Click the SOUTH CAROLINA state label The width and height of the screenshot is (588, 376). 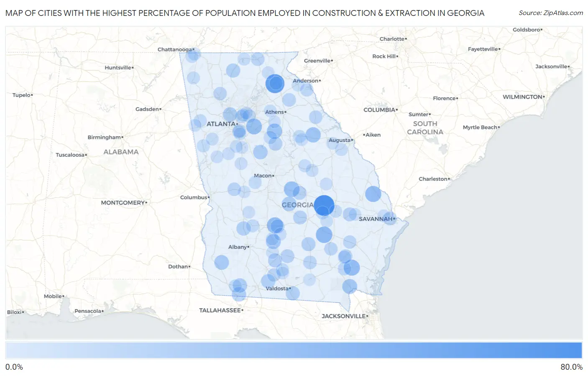(425, 128)
